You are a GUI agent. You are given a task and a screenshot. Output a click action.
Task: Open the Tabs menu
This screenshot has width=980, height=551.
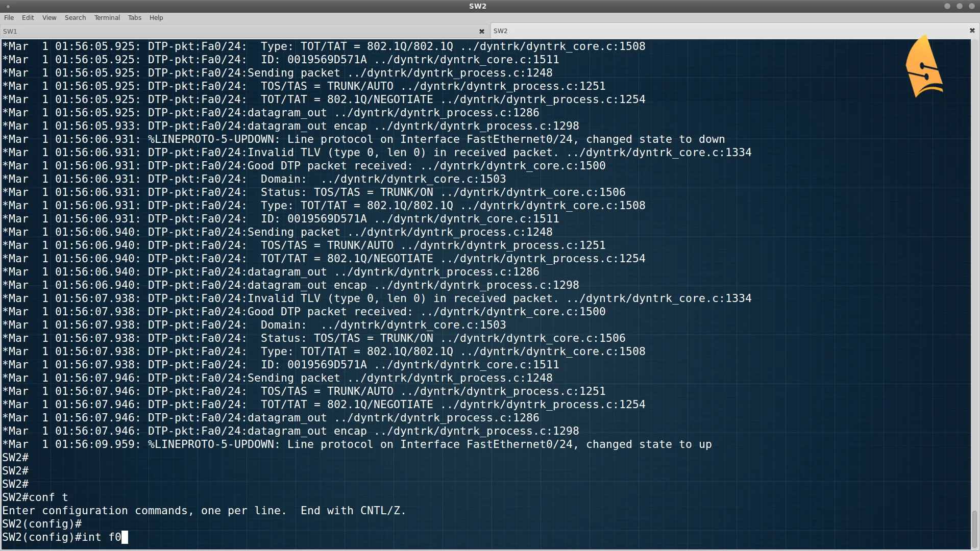[x=134, y=17]
